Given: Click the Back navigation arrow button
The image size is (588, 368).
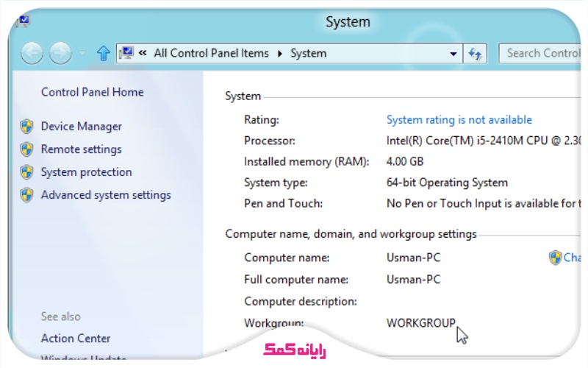Looking at the screenshot, I should pos(32,53).
